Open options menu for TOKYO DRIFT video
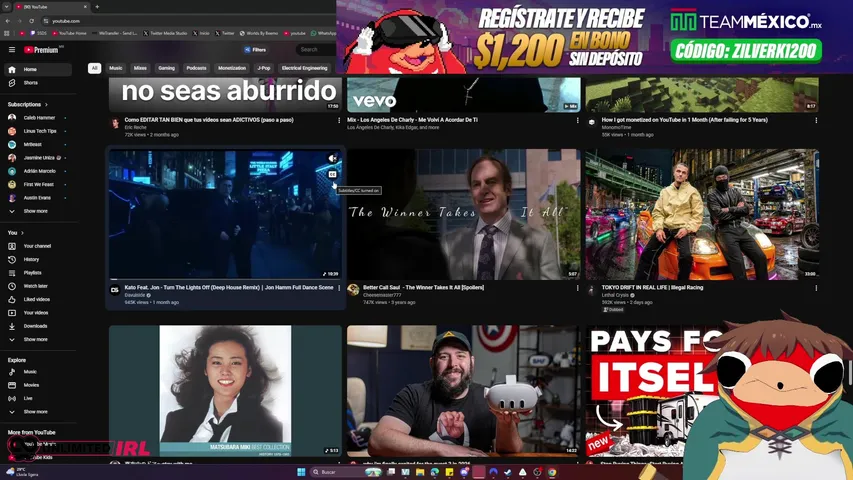Viewport: 853px width, 480px height. [816, 288]
